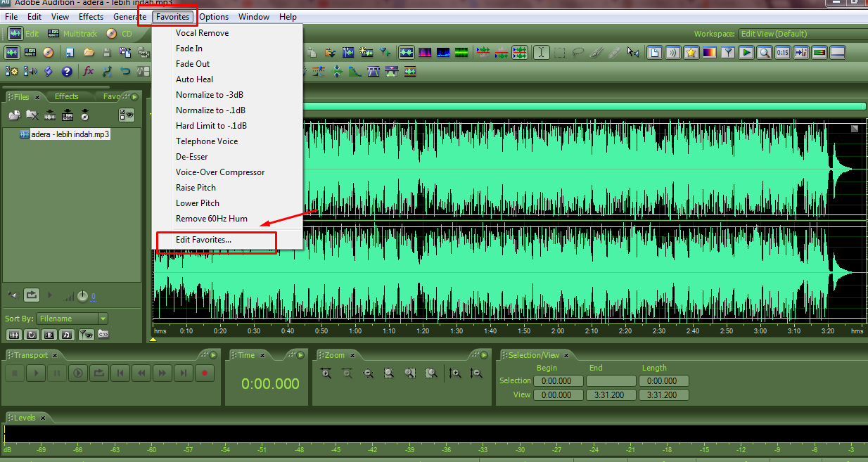Click Selection Begin time field
The height and width of the screenshot is (462, 868).
(559, 381)
